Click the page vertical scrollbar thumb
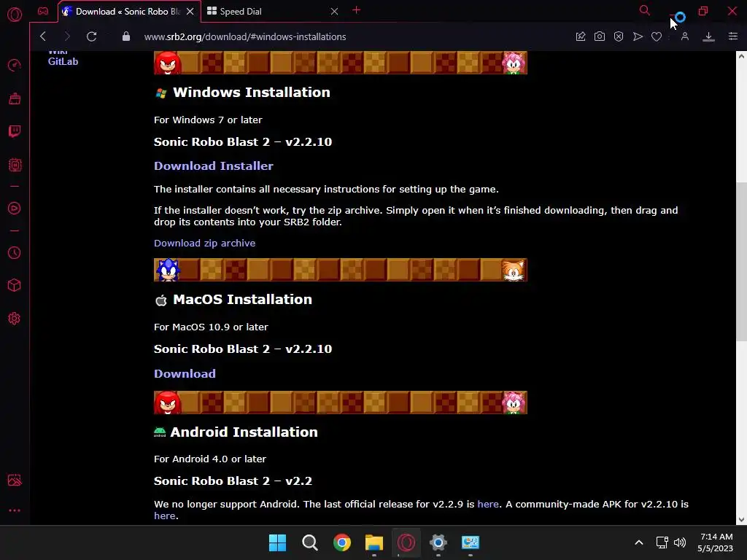Screen dimensions: 747x560 pyautogui.click(x=741, y=262)
